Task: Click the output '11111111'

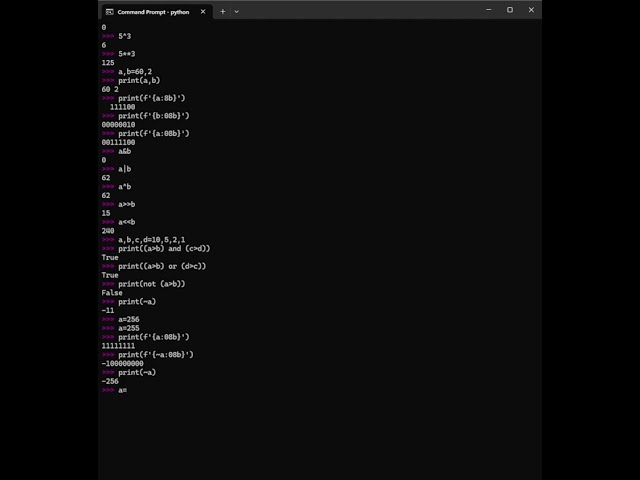Action: (x=118, y=346)
